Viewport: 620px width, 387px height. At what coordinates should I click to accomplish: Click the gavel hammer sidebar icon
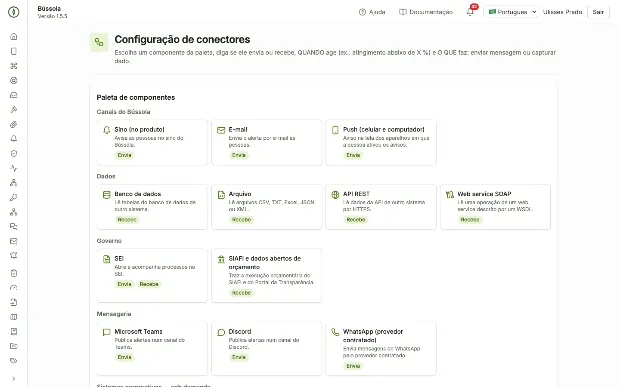(13, 110)
